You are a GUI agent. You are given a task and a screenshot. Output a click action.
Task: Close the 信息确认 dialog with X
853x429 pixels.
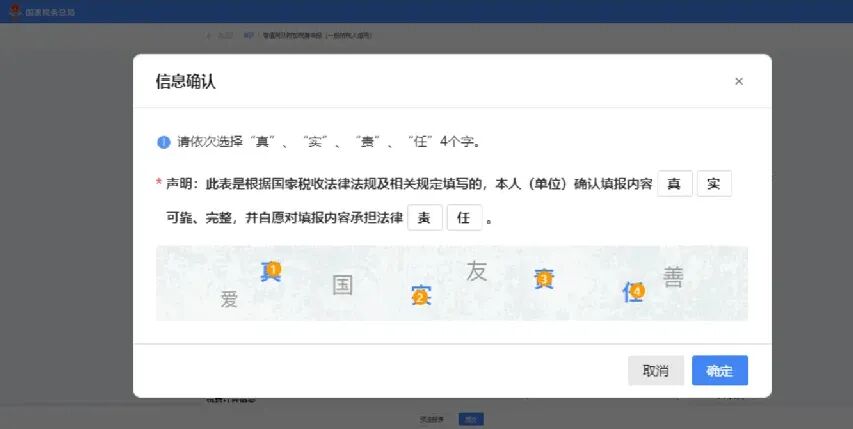[739, 81]
